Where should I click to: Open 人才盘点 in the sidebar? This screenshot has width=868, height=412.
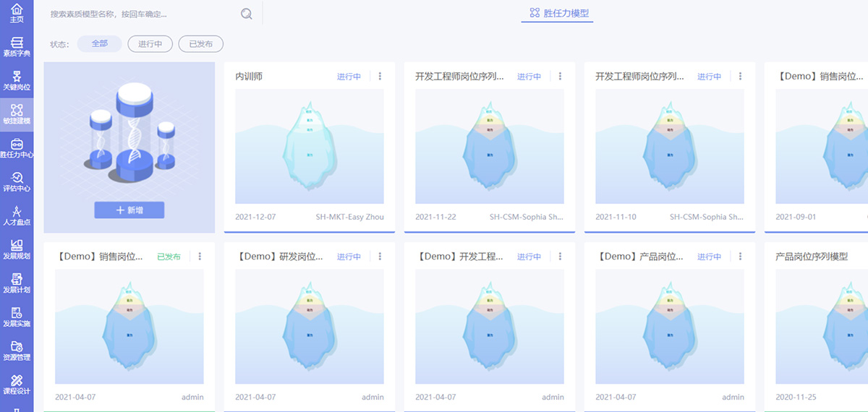click(x=17, y=216)
